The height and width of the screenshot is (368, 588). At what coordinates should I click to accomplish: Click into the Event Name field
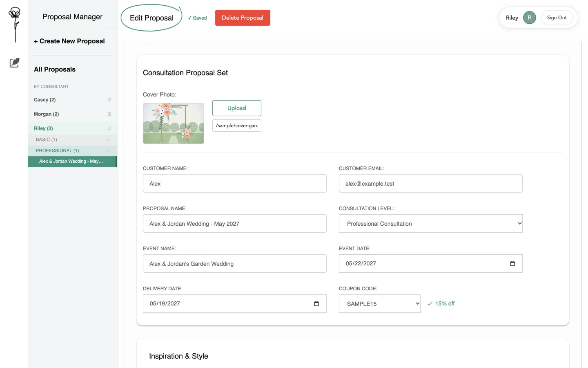point(235,264)
